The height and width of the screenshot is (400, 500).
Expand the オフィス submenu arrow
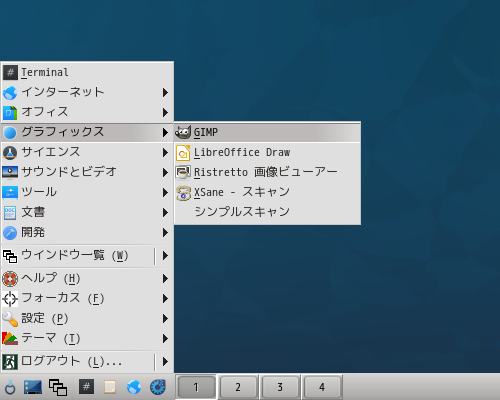[x=165, y=112]
